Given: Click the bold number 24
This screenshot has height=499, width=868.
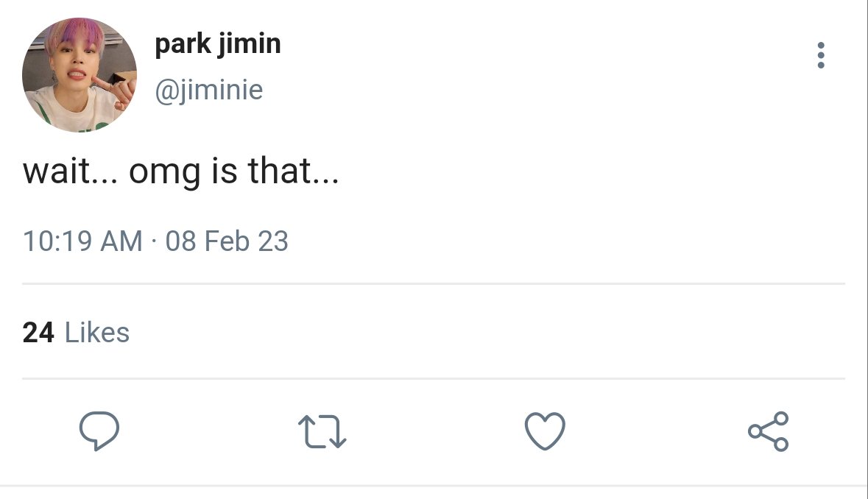Looking at the screenshot, I should 38,333.
